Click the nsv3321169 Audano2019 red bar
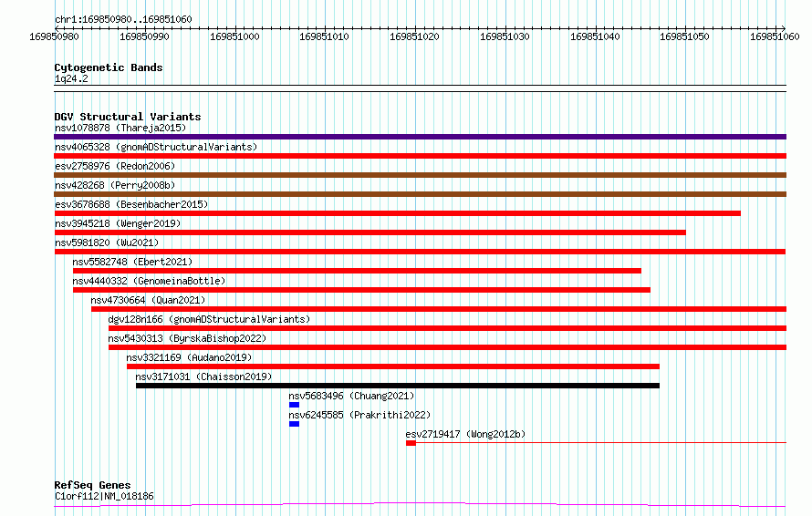812x516 pixels. tap(393, 366)
